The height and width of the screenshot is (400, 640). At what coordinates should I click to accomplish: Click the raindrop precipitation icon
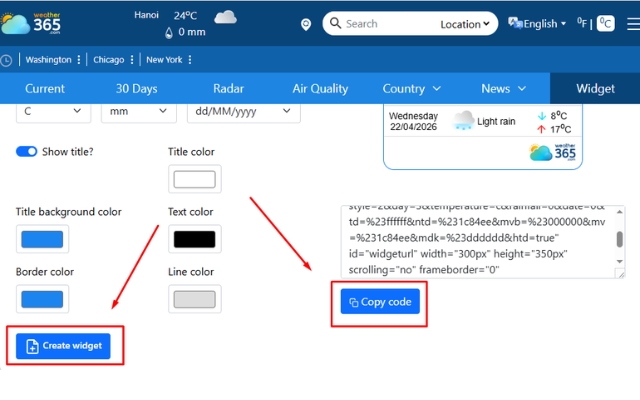(x=169, y=33)
